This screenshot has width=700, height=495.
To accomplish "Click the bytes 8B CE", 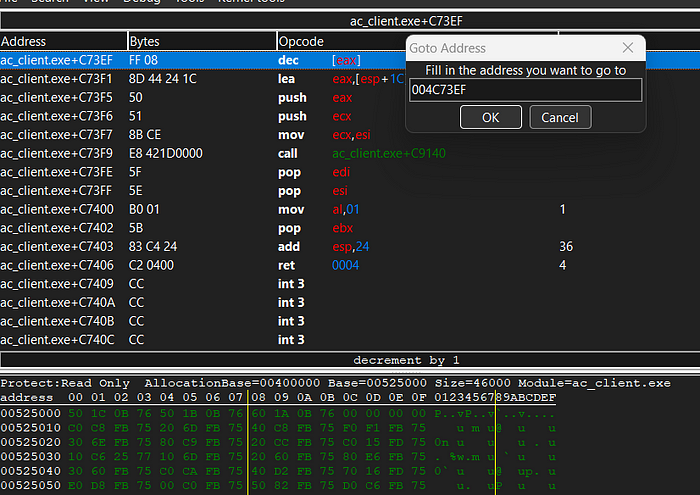I will point(145,135).
